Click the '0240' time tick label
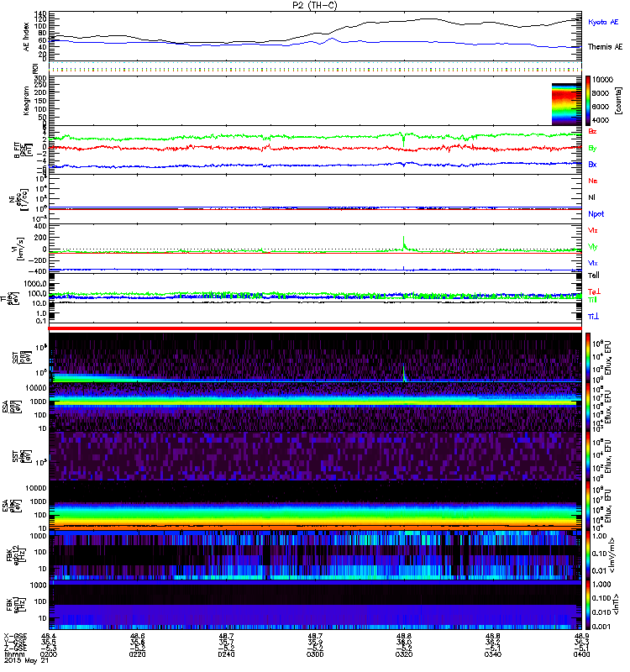This screenshot has height=672, width=630. pyautogui.click(x=226, y=654)
